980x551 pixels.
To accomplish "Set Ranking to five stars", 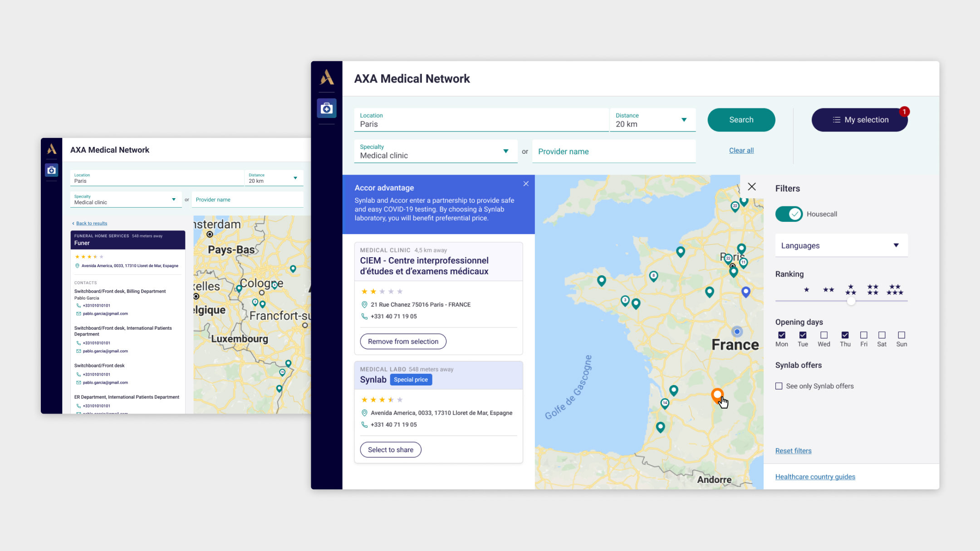I will pos(895,290).
